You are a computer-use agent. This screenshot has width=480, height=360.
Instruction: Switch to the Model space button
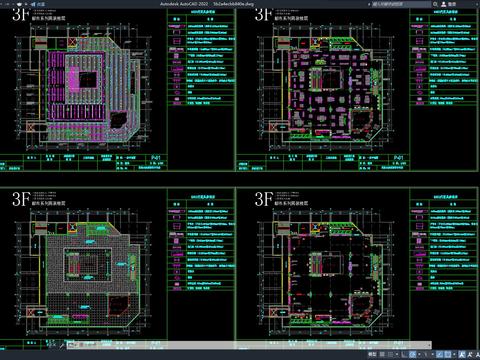(x=372, y=354)
